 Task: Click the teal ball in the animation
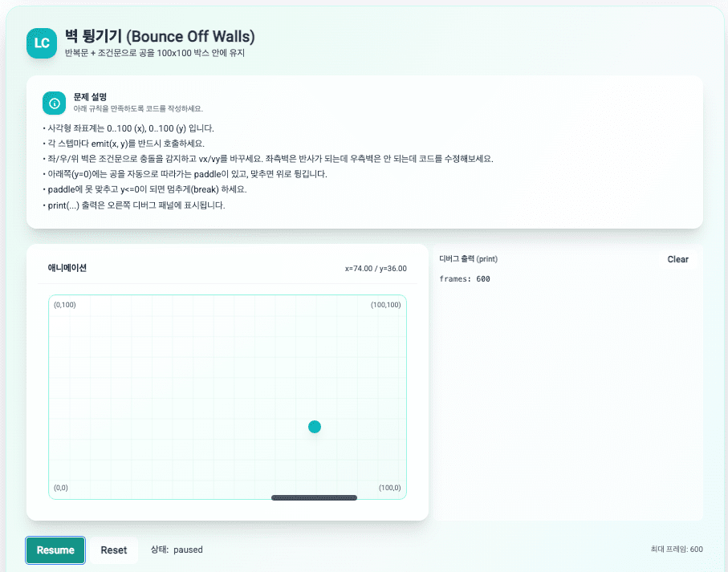(x=315, y=427)
